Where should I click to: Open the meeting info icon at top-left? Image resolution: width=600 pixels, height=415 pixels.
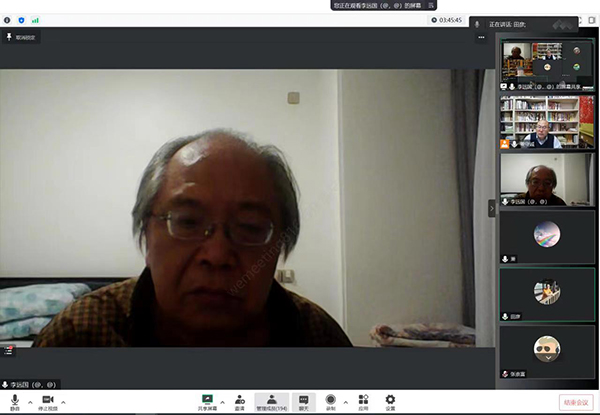pos(7,20)
